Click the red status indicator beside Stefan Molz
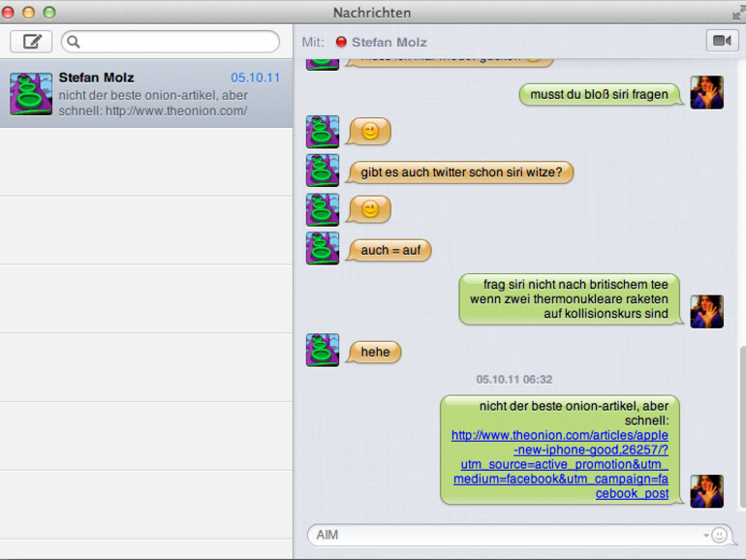The height and width of the screenshot is (560, 746). coord(341,42)
